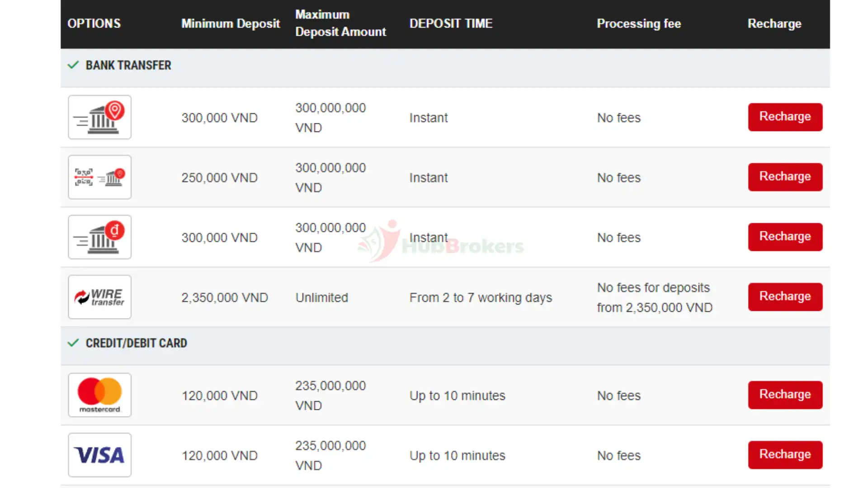Viewport: 868px width, 488px height.
Task: Collapse the BANK TRANSFER section header
Action: pyautogui.click(x=128, y=66)
